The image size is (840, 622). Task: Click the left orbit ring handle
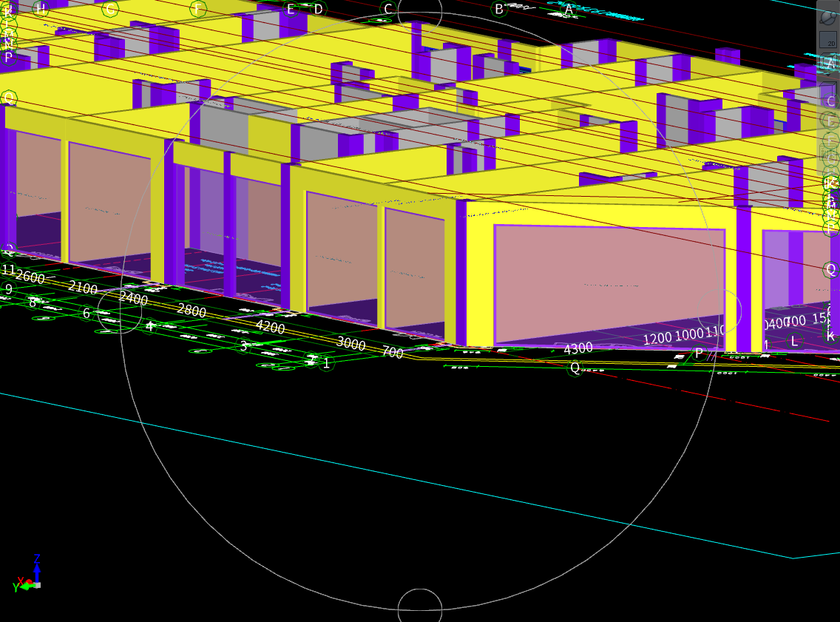(x=120, y=311)
